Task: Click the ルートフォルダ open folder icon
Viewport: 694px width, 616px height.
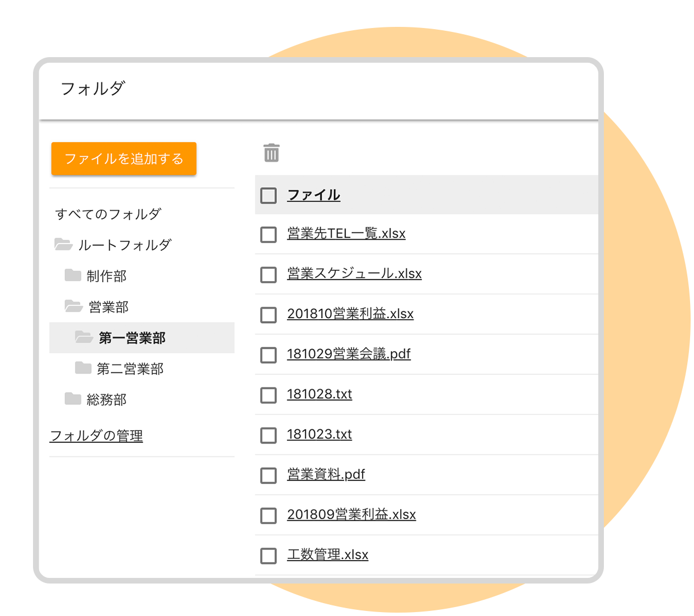Action: (63, 244)
